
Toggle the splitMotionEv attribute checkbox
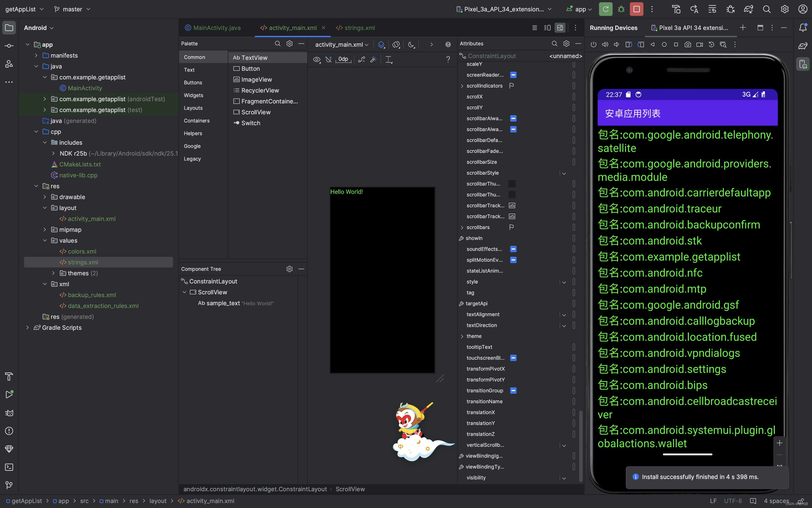pos(513,260)
